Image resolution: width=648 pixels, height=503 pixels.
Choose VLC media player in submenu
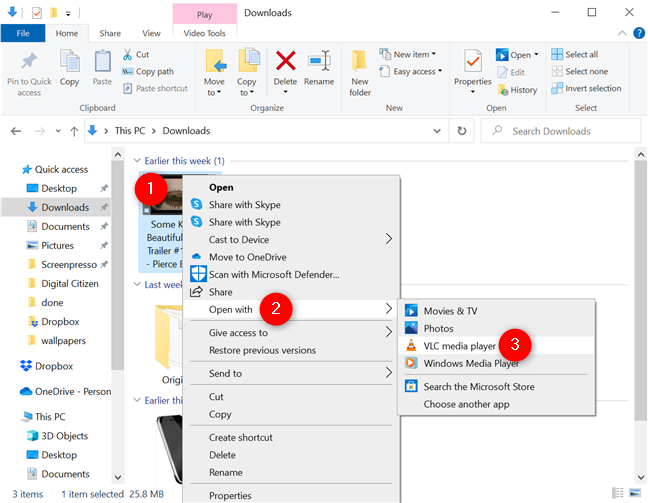point(496,346)
